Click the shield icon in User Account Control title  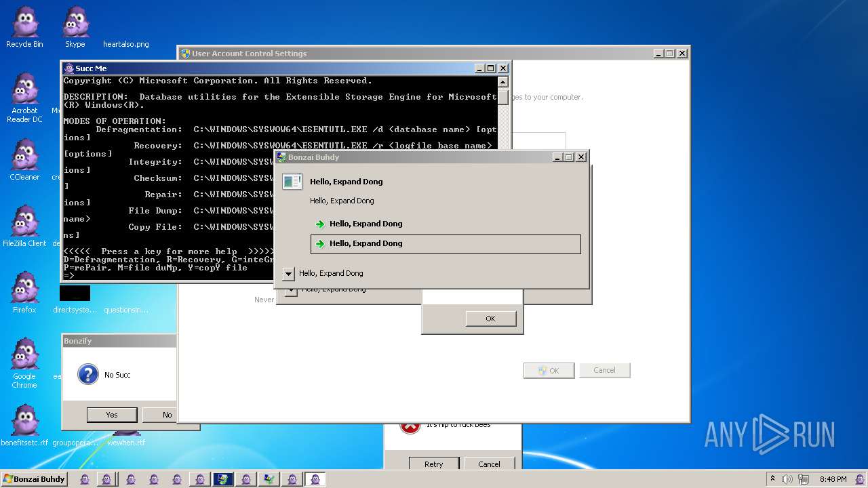185,54
